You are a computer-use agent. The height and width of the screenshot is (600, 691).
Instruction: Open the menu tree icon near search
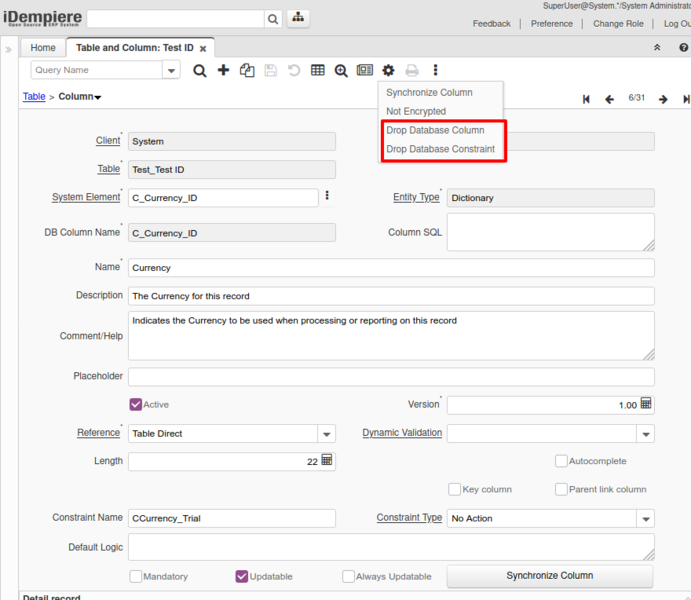click(x=298, y=19)
